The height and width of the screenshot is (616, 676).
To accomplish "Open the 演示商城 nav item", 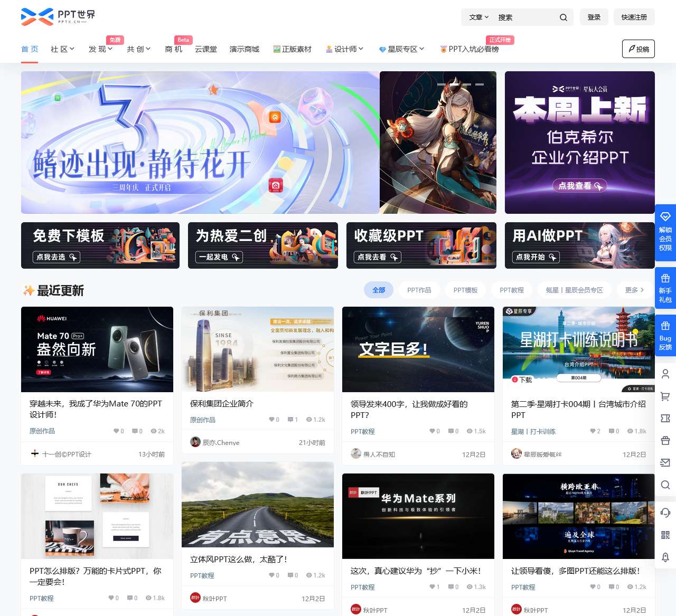I will 245,49.
